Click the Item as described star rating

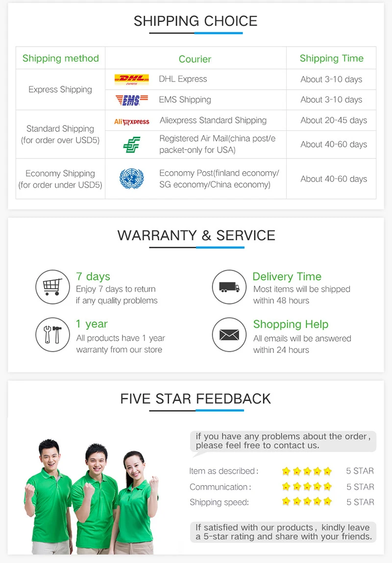click(307, 471)
